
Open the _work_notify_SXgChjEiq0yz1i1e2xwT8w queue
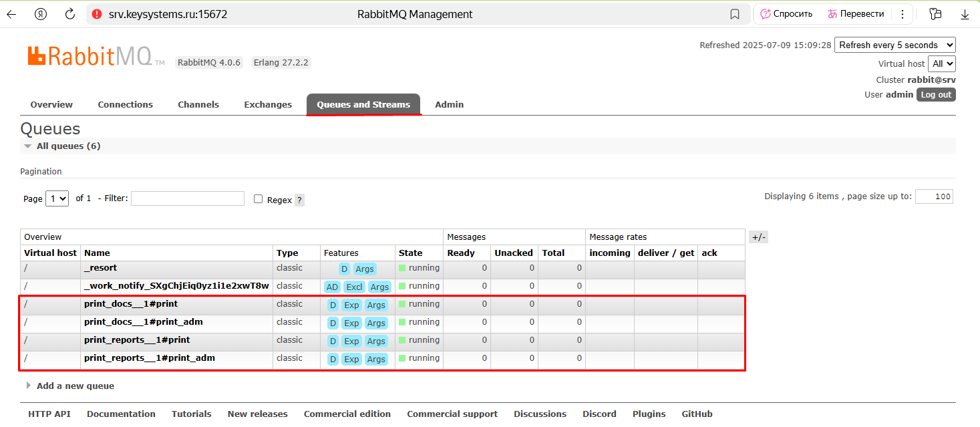[176, 286]
